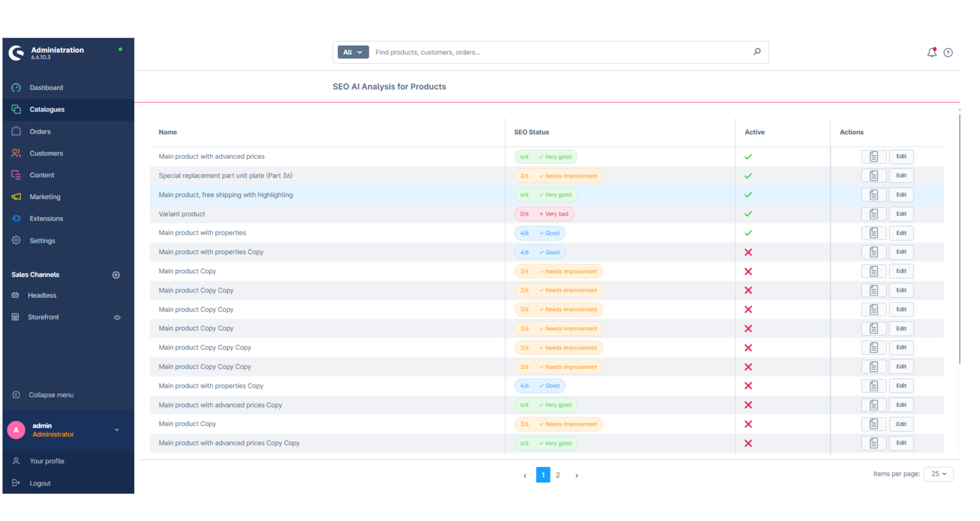Expand the admin user menu chevron

pyautogui.click(x=117, y=430)
